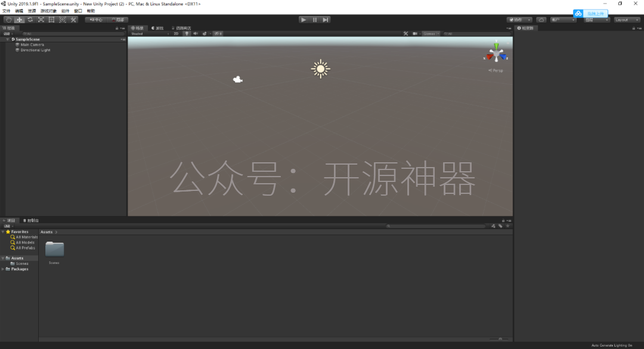Toggle scene audio speaker icon
The width and height of the screenshot is (644, 349).
pos(196,34)
